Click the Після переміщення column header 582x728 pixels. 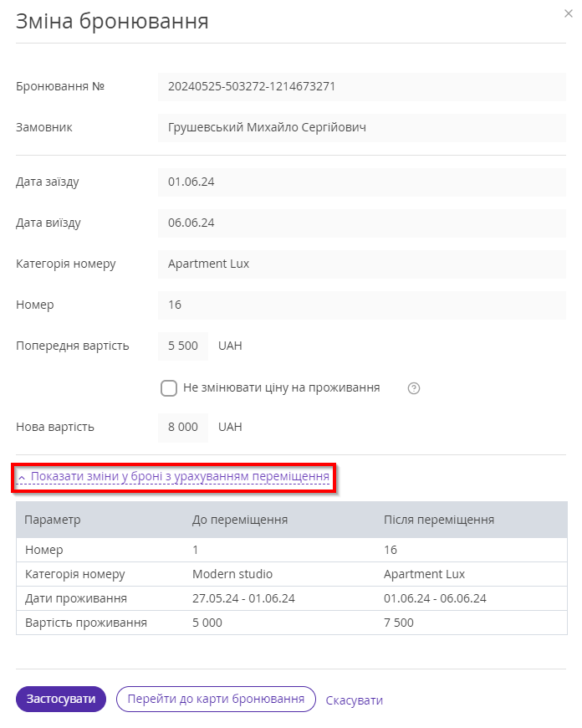tap(438, 520)
